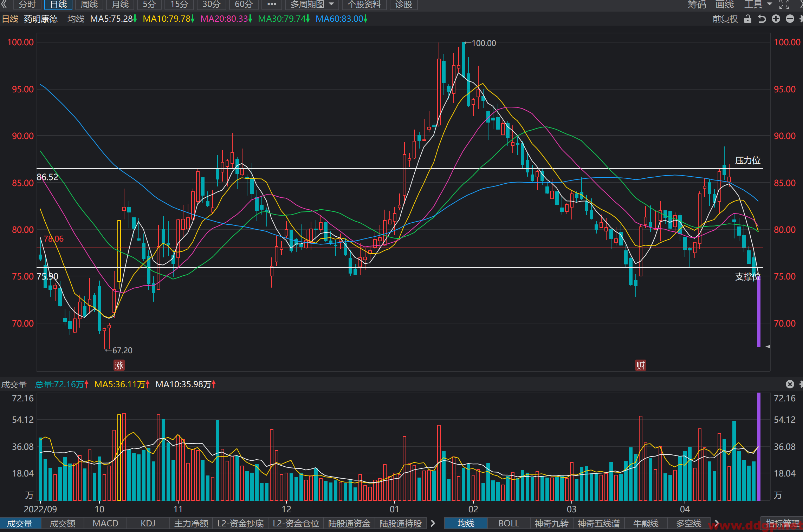
Task: Click the undo arrow icon
Action: 762,19
